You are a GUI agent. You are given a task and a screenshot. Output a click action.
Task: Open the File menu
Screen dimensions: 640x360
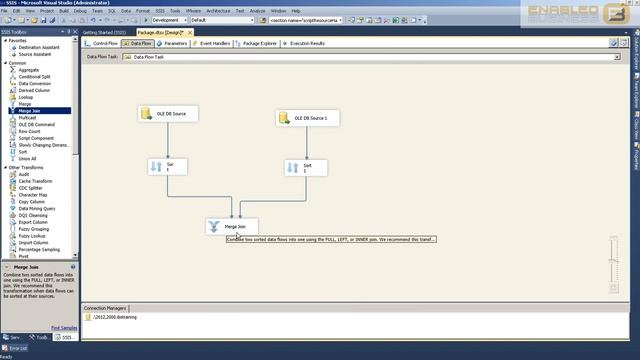coord(4,11)
